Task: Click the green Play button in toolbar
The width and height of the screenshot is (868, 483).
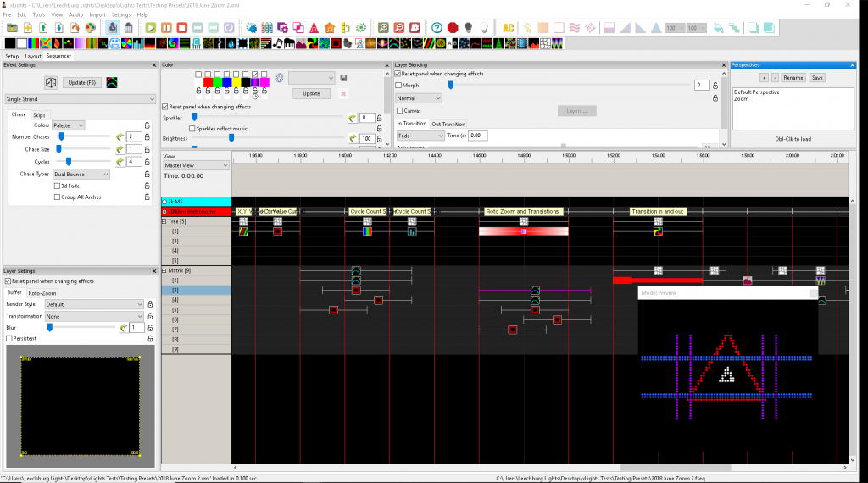Action: coord(151,28)
